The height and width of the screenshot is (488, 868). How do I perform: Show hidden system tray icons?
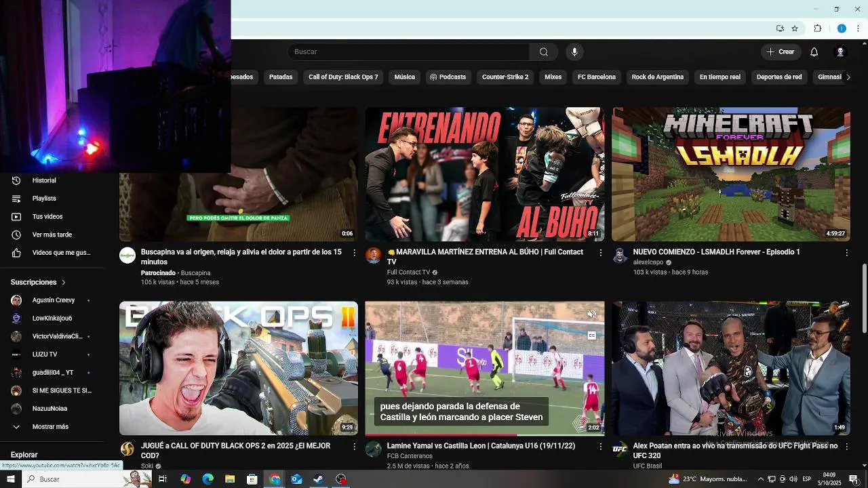pyautogui.click(x=760, y=479)
